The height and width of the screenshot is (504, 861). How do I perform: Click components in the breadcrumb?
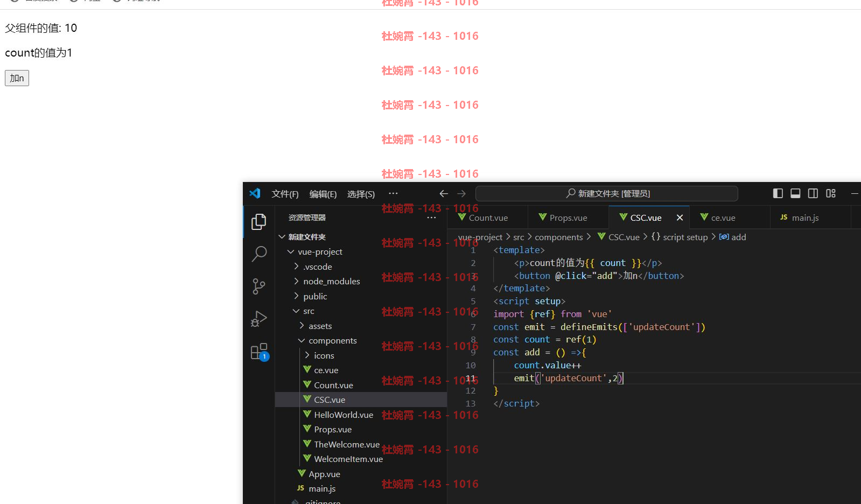coord(558,237)
